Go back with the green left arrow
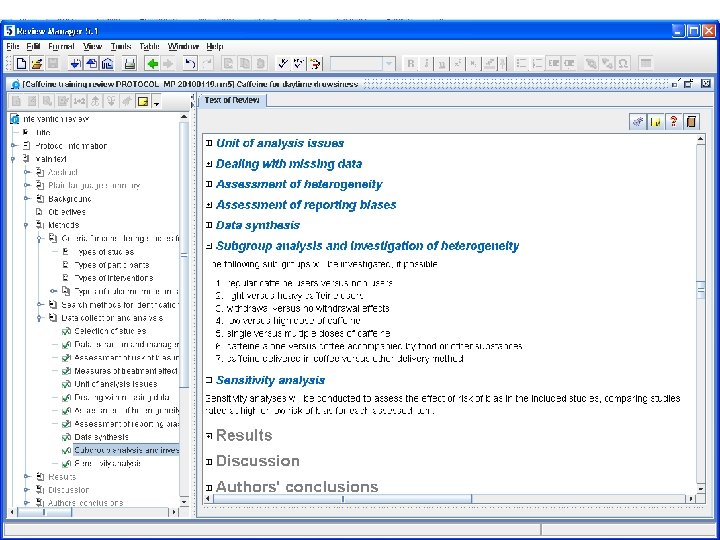720x540 pixels. tap(152, 63)
